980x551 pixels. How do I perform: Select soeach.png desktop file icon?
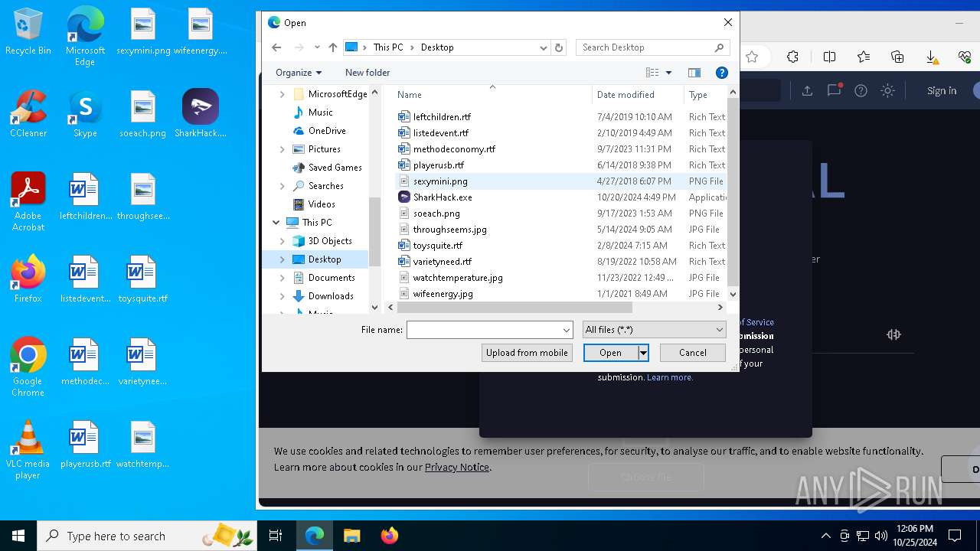(143, 113)
